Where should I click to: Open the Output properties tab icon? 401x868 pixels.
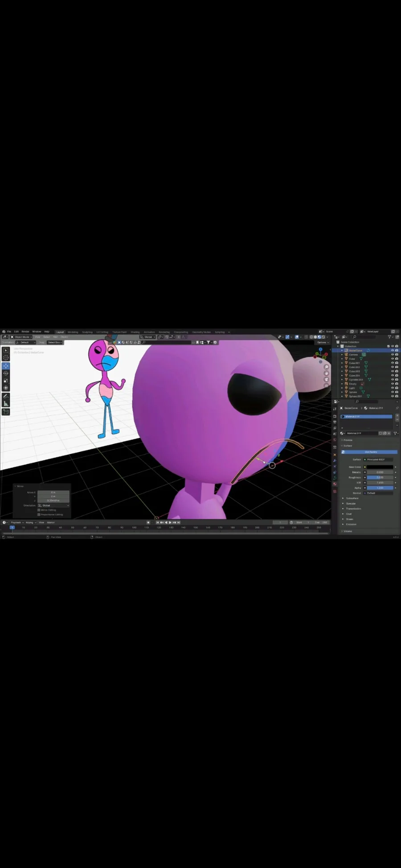pyautogui.click(x=335, y=422)
